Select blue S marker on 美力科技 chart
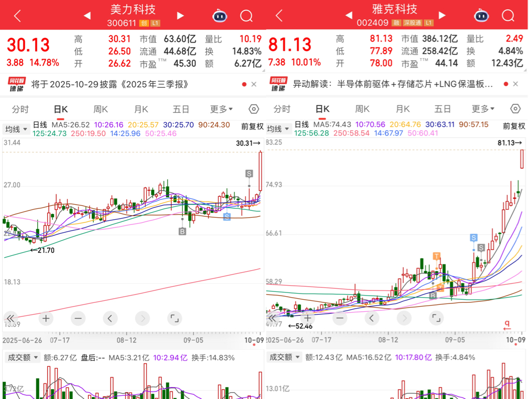Viewport: 532px width, 399px height. tap(227, 217)
